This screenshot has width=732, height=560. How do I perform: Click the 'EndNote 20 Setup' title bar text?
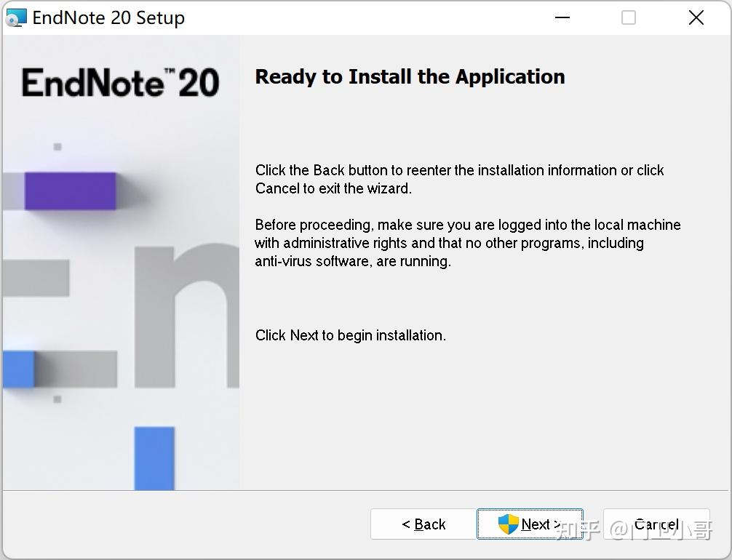click(x=108, y=17)
